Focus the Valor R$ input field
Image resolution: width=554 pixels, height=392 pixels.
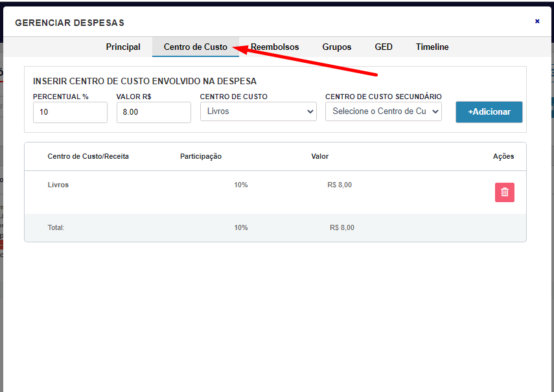point(154,112)
